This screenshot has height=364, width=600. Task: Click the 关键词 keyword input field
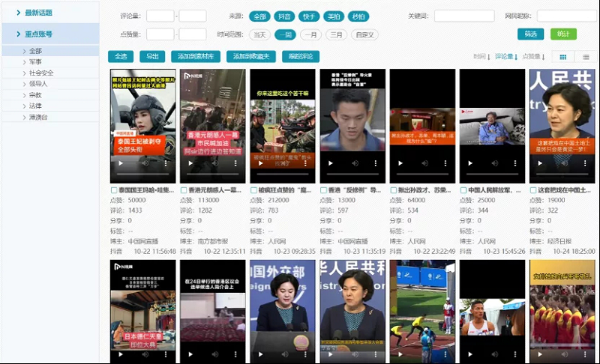click(x=463, y=16)
